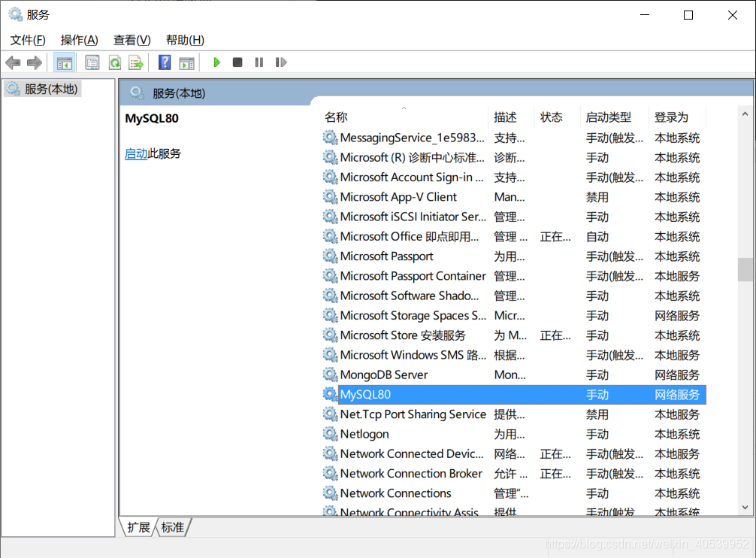Click the stop service square icon
The width and height of the screenshot is (756, 558).
pyautogui.click(x=237, y=62)
